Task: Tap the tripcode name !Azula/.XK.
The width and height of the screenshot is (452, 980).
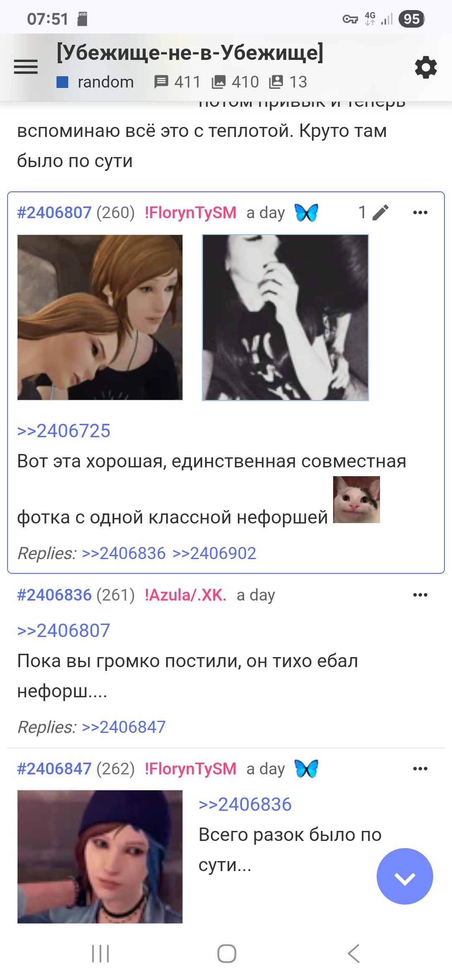Action: tap(186, 595)
